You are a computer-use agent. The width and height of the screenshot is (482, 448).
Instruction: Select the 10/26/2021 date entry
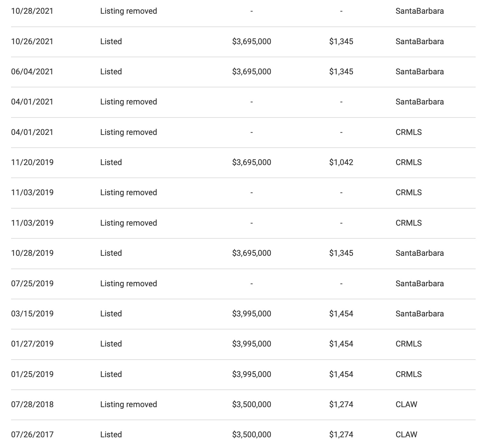point(32,42)
